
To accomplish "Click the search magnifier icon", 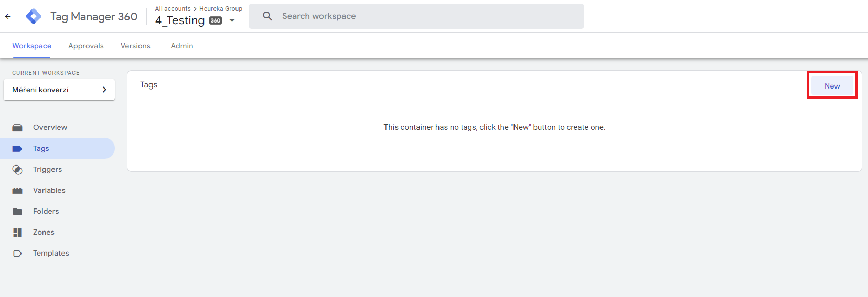I will point(267,16).
